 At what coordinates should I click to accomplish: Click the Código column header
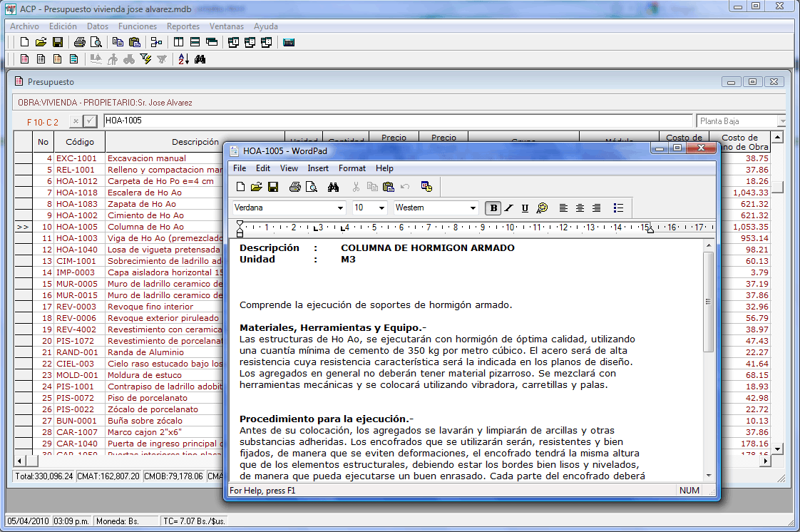80,142
